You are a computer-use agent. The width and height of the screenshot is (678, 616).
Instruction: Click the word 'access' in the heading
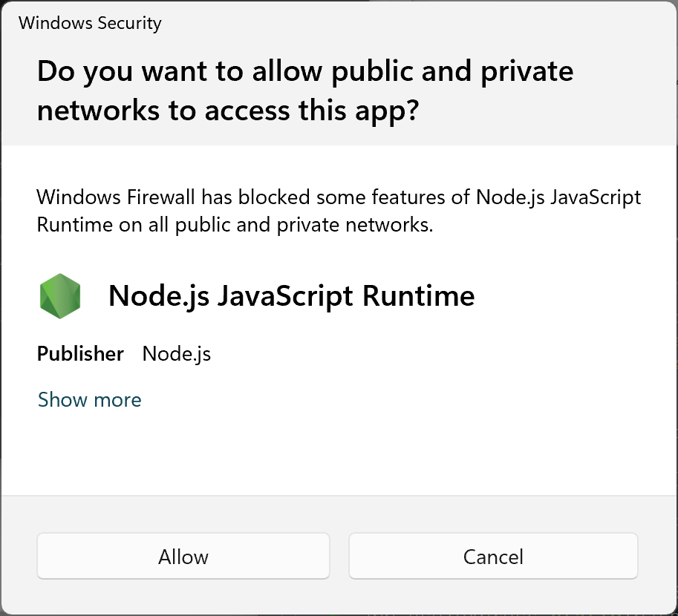(x=247, y=111)
